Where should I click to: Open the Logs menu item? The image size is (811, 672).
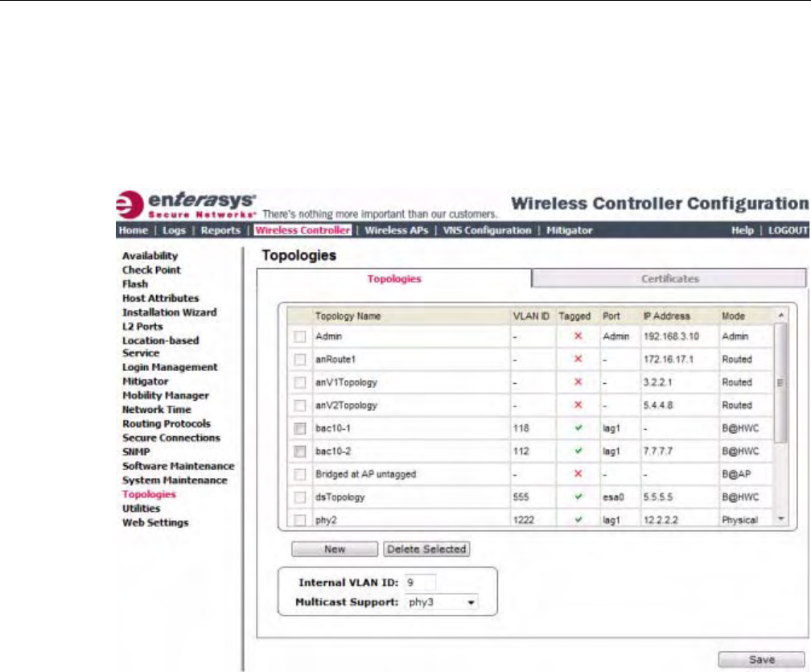tap(175, 230)
